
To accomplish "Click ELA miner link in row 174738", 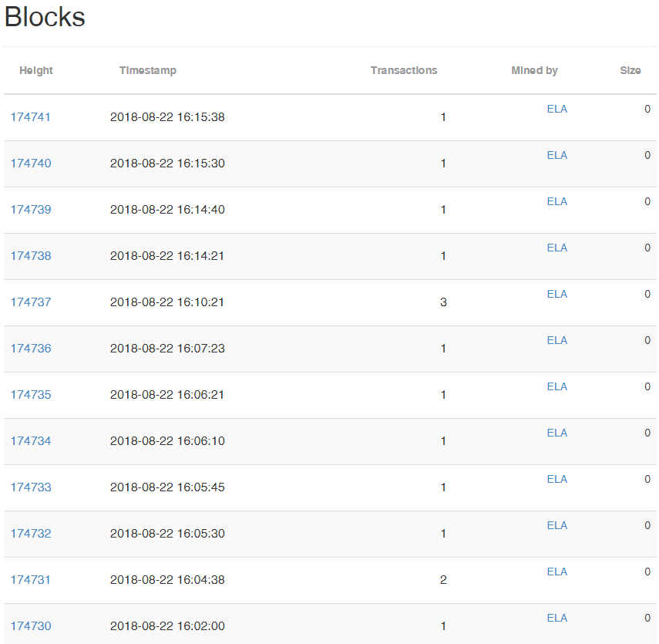I will 556,248.
